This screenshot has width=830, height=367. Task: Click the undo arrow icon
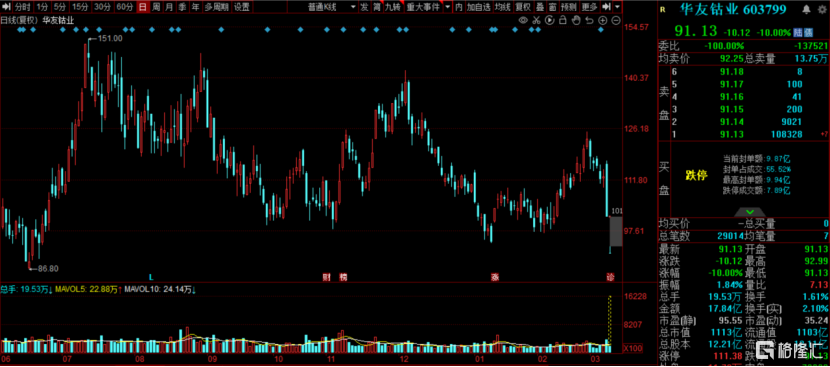[x=589, y=21]
